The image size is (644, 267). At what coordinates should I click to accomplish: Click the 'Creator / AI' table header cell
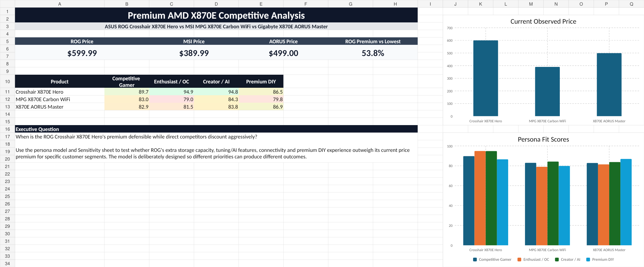coord(216,82)
